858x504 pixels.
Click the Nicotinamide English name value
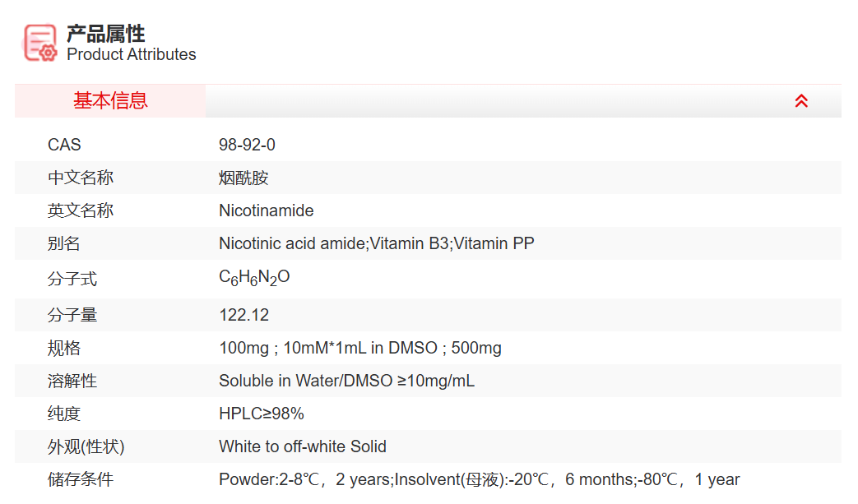(x=266, y=210)
